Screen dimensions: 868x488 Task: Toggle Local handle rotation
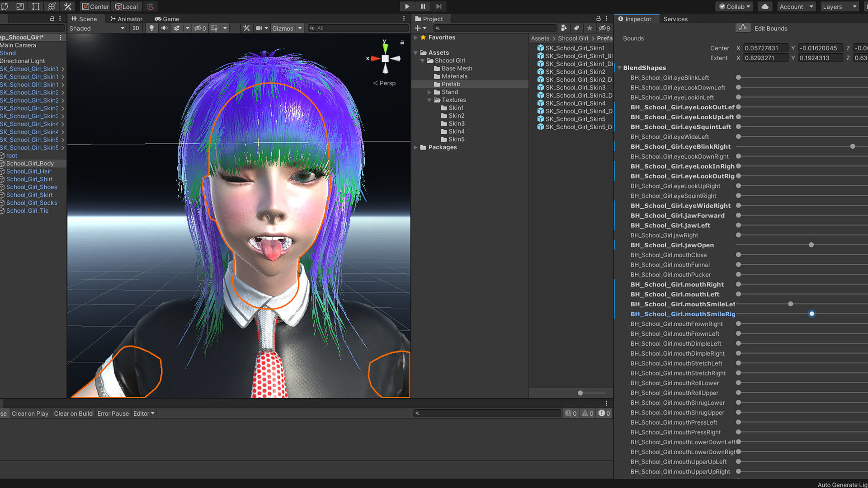coord(127,6)
